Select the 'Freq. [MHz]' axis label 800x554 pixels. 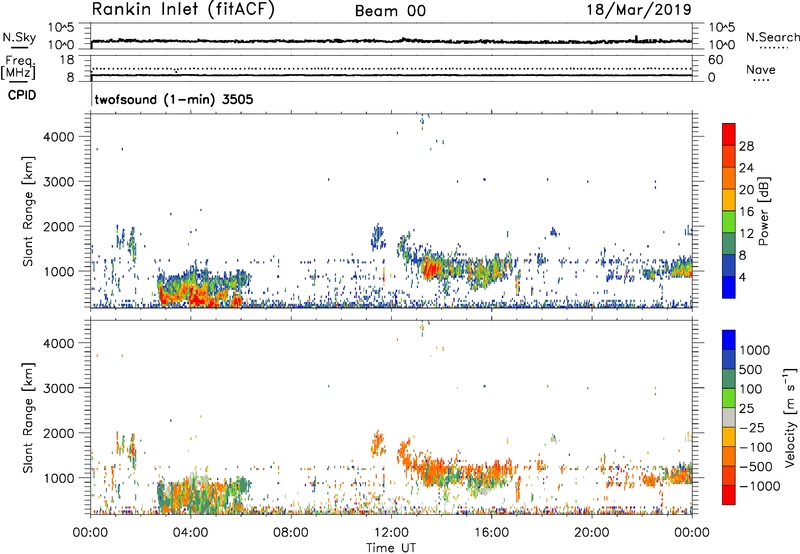pos(18,67)
